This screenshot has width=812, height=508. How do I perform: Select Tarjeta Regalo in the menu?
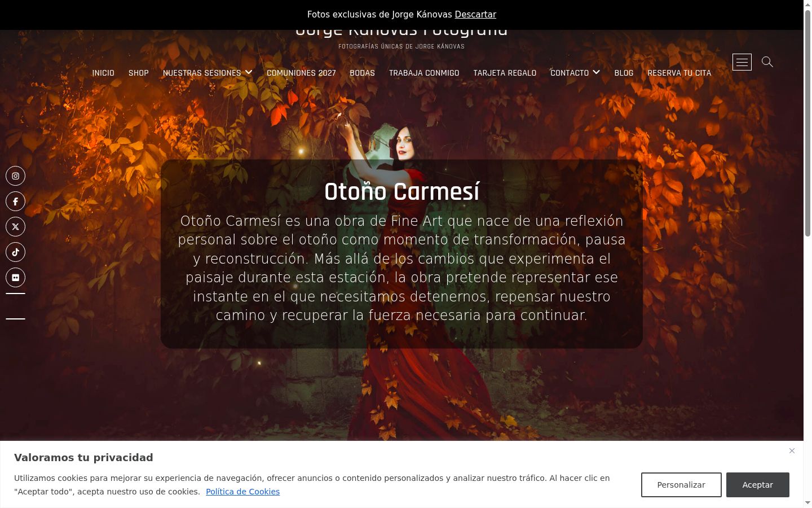(x=505, y=73)
